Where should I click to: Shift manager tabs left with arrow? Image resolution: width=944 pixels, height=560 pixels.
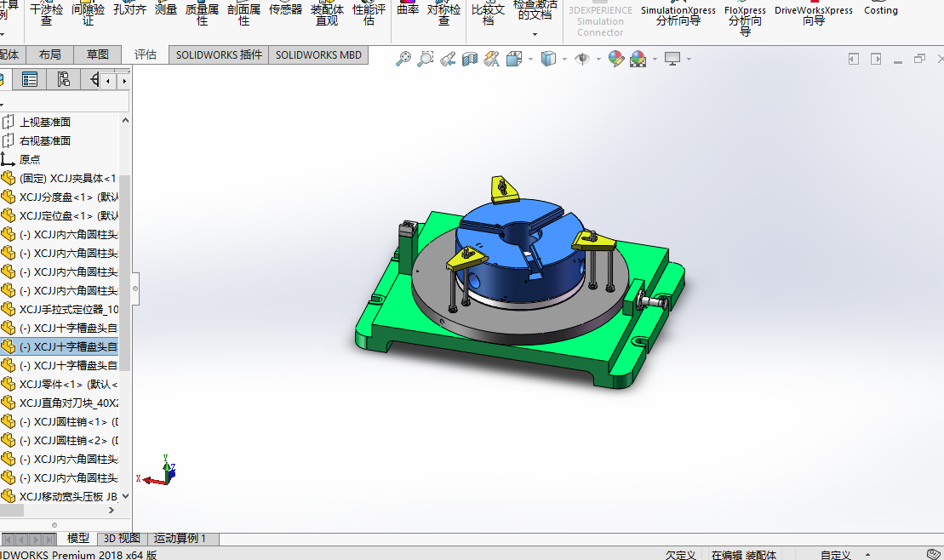click(x=108, y=81)
